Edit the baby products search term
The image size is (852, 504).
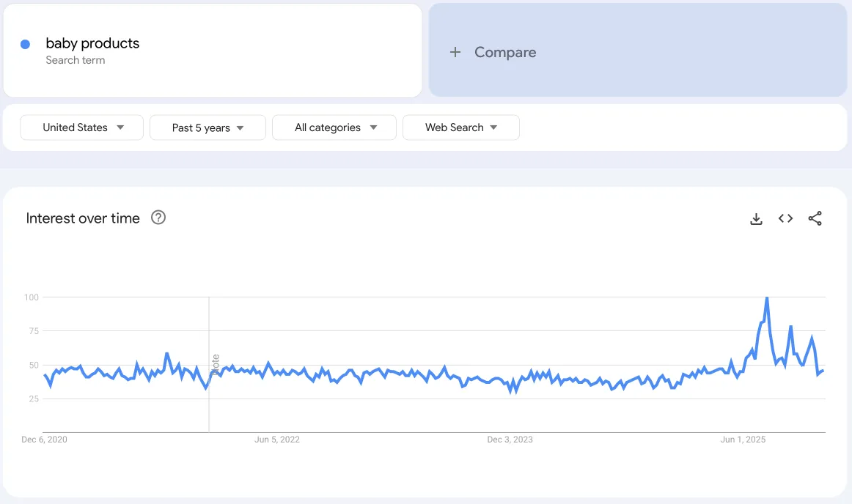pos(92,43)
